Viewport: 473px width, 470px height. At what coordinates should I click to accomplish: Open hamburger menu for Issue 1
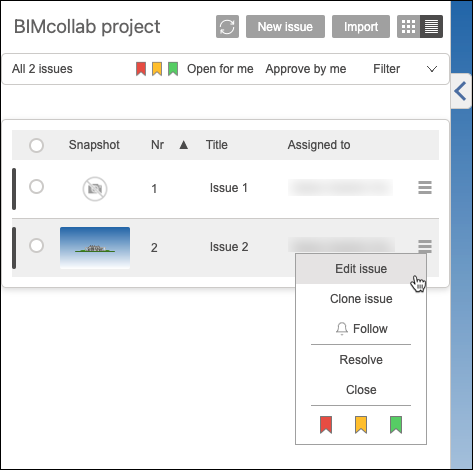[x=425, y=188]
